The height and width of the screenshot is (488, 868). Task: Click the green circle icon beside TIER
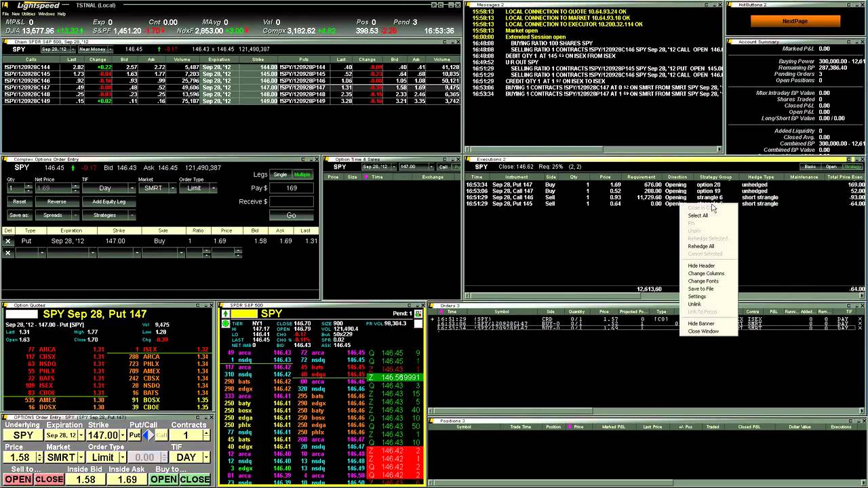[x=226, y=324]
